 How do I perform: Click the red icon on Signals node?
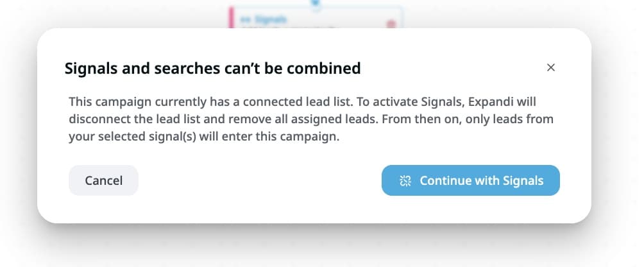click(391, 24)
